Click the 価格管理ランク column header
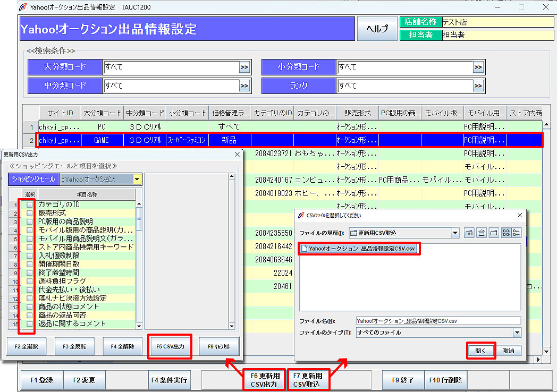Screen dimensions: 557x392 tap(230, 113)
